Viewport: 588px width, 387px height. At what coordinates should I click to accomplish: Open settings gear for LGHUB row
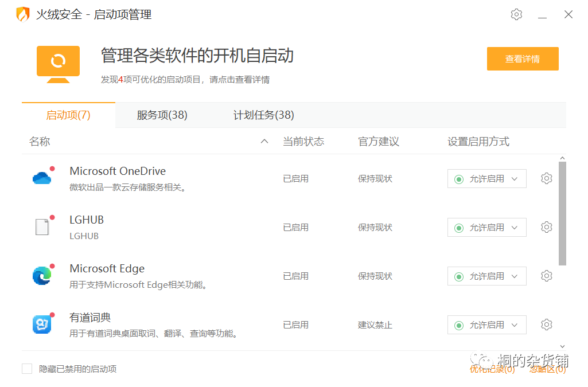546,227
